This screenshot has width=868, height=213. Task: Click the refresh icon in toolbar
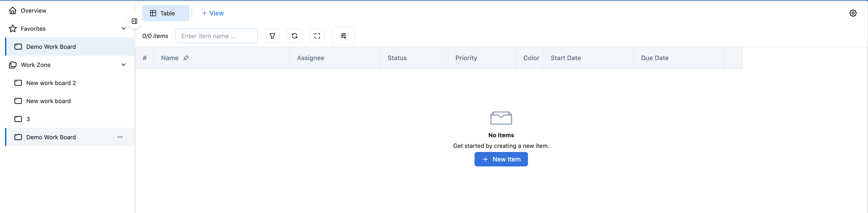[x=294, y=36]
